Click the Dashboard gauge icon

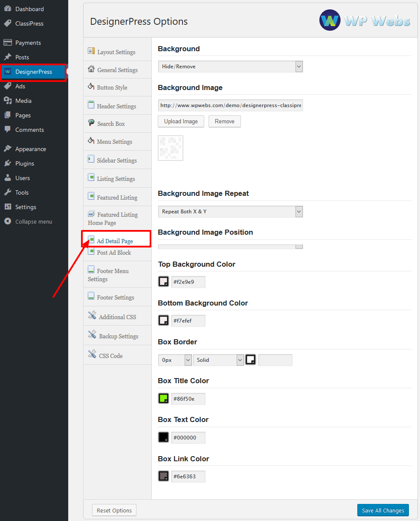[7, 9]
